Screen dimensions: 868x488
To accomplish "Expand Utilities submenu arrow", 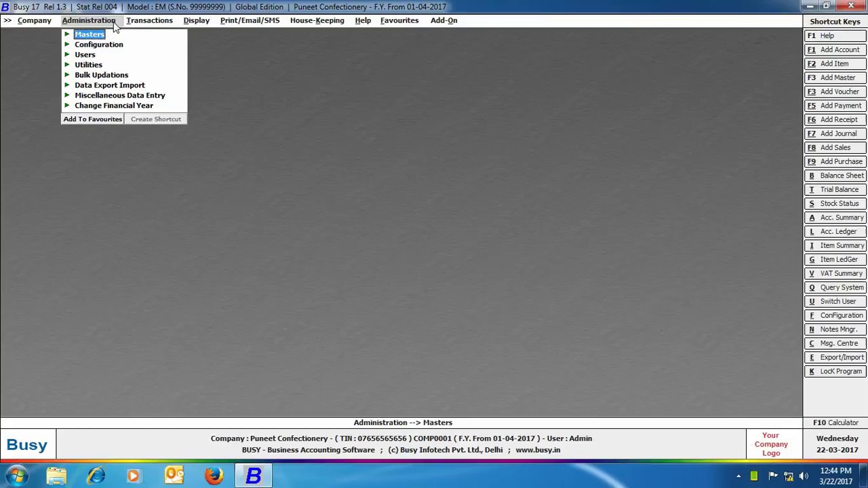I will point(67,64).
